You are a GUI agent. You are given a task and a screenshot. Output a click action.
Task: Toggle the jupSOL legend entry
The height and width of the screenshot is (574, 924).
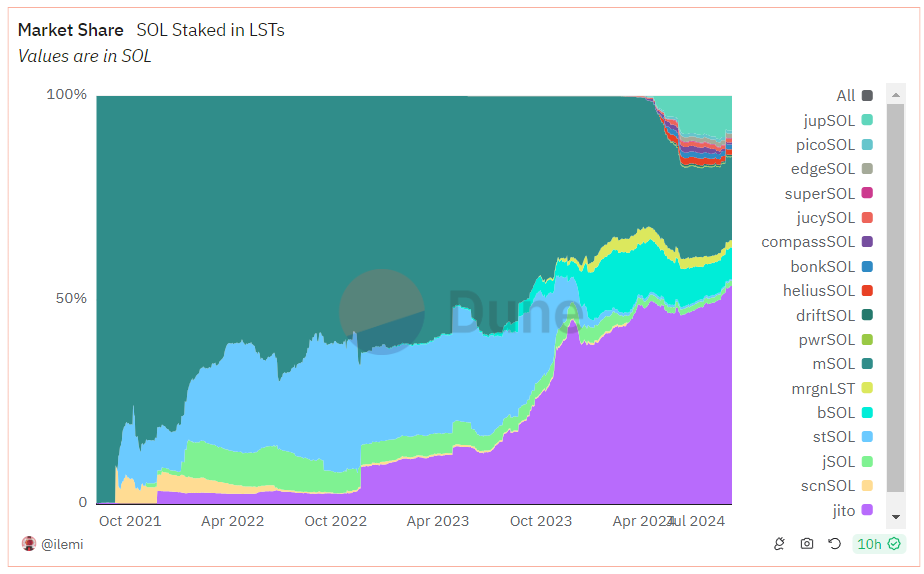point(838,120)
